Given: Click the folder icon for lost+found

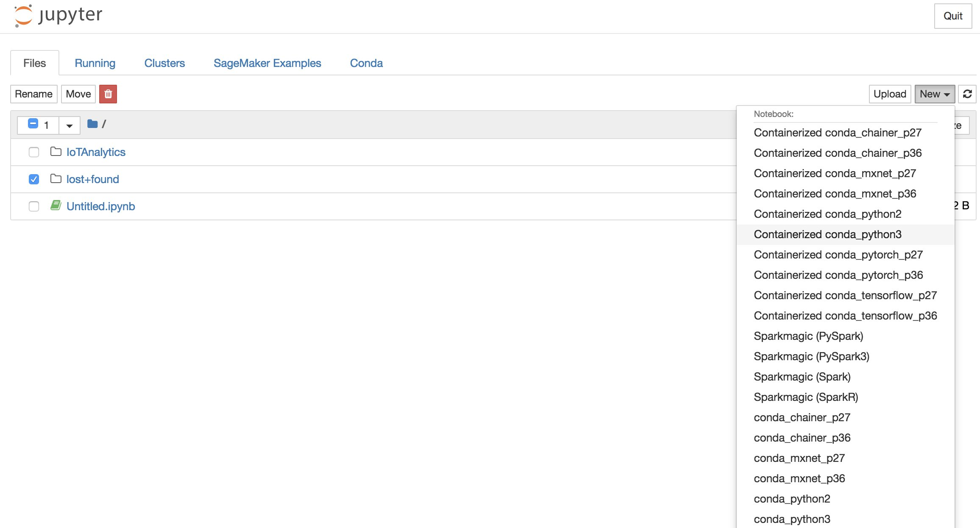Looking at the screenshot, I should [x=55, y=179].
